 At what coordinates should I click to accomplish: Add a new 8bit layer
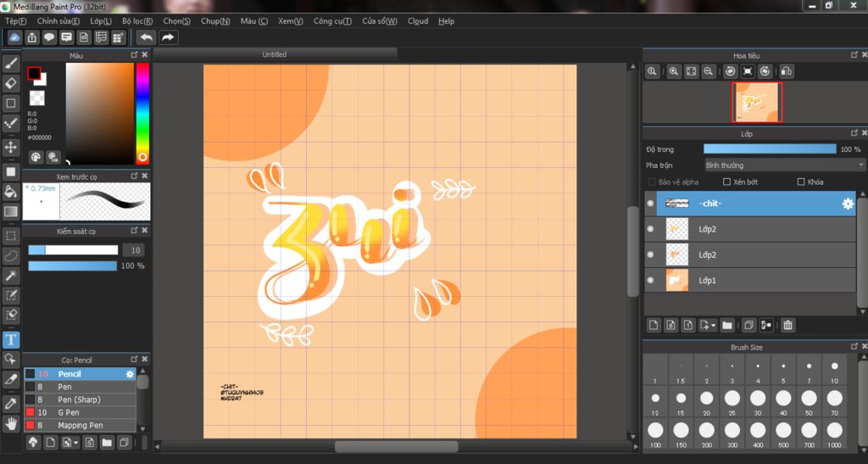670,325
